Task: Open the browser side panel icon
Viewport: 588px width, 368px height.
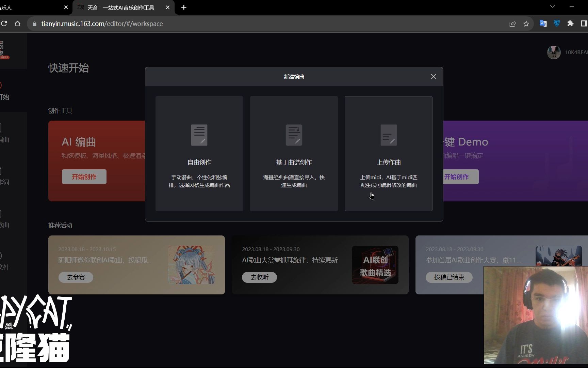Action: (x=584, y=24)
